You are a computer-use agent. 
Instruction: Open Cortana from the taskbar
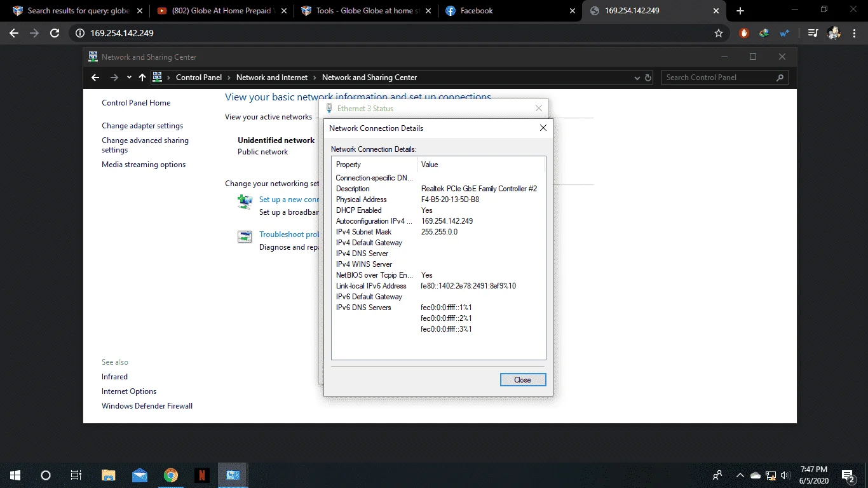tap(45, 475)
